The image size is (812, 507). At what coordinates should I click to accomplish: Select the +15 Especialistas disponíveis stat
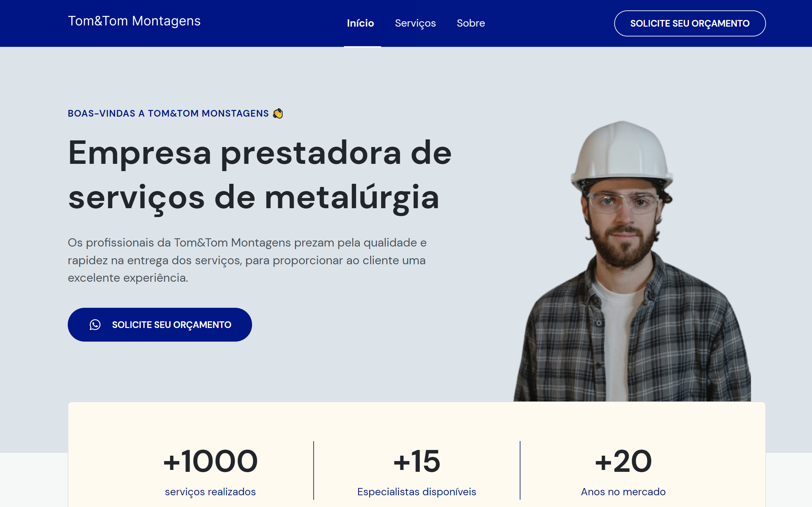pos(417,471)
